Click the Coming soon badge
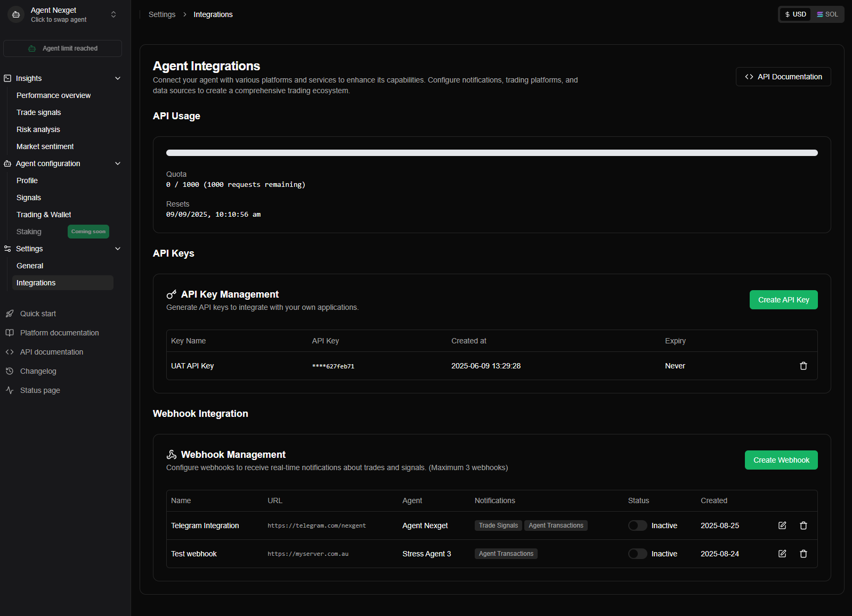 pyautogui.click(x=88, y=232)
